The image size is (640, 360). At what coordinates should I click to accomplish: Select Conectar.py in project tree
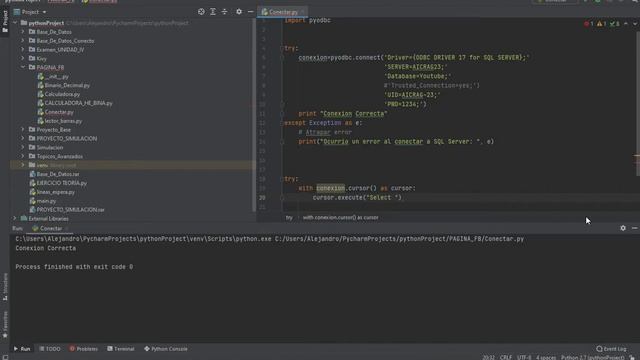(x=56, y=112)
